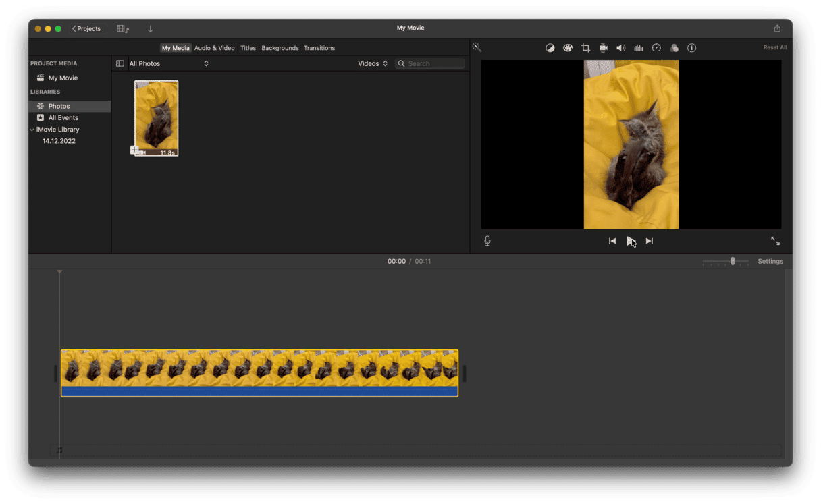This screenshot has height=504, width=821.
Task: Open the stabilization camera tool
Action: point(604,48)
